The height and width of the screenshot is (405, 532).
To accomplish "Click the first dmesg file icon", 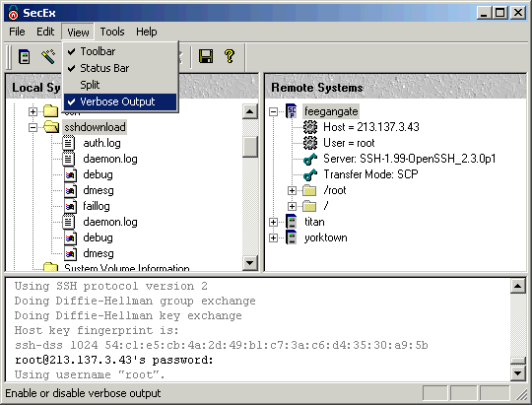I will click(70, 190).
